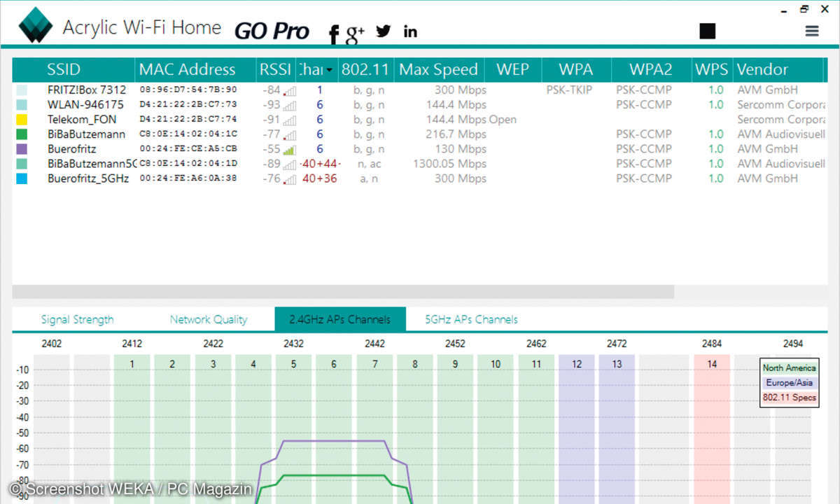This screenshot has height=504, width=840.
Task: Click signal bars icon for FRITZ!Box 7312
Action: coord(289,90)
